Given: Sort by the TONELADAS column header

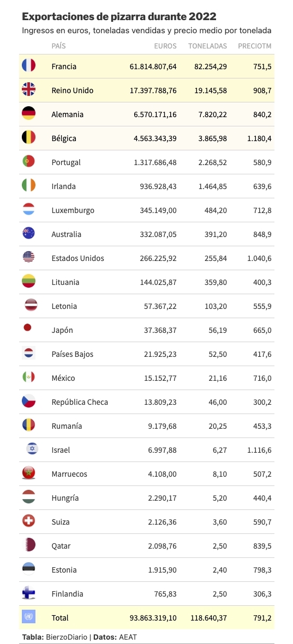Looking at the screenshot, I should coord(207,46).
